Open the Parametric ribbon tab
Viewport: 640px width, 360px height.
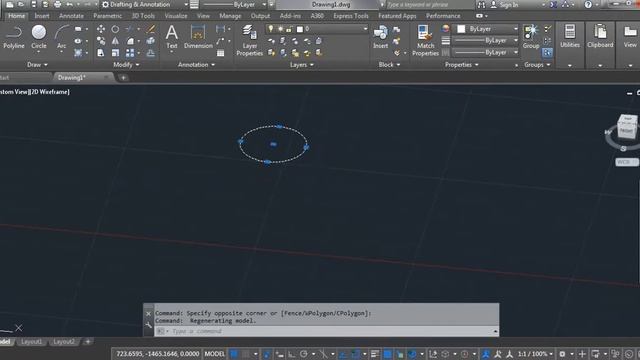107,16
